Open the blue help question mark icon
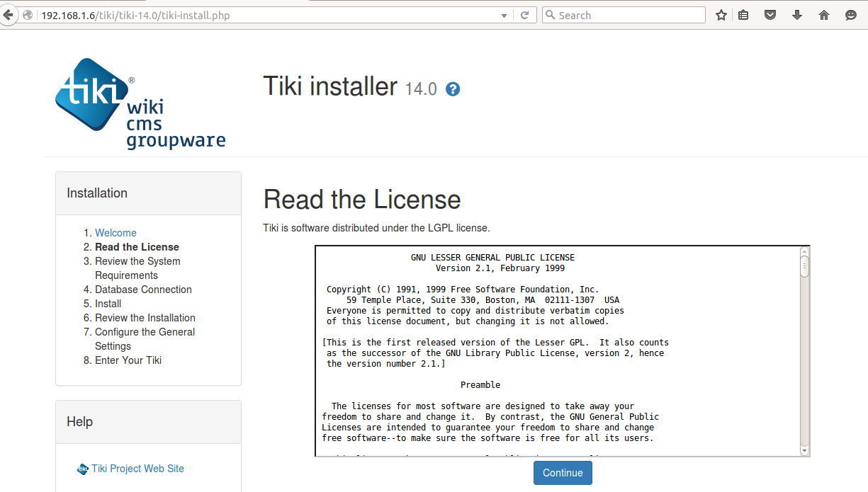Image resolution: width=868 pixels, height=492 pixels. (x=453, y=89)
